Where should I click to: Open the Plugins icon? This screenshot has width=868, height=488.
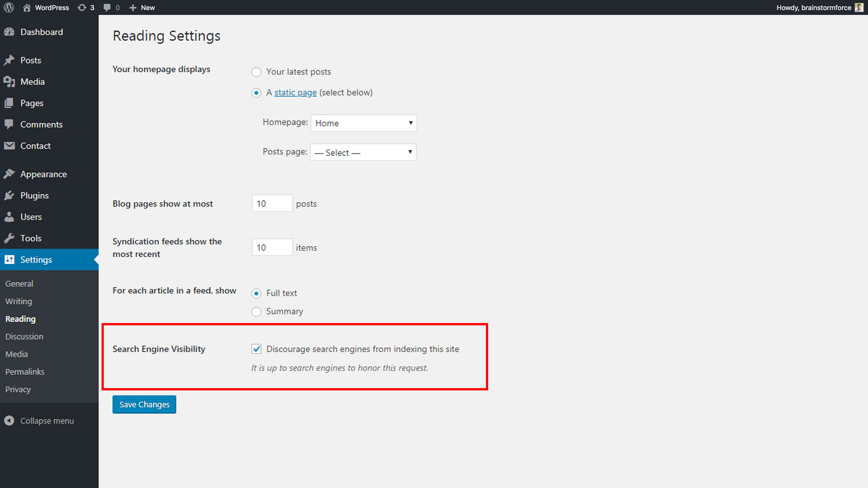(10, 195)
